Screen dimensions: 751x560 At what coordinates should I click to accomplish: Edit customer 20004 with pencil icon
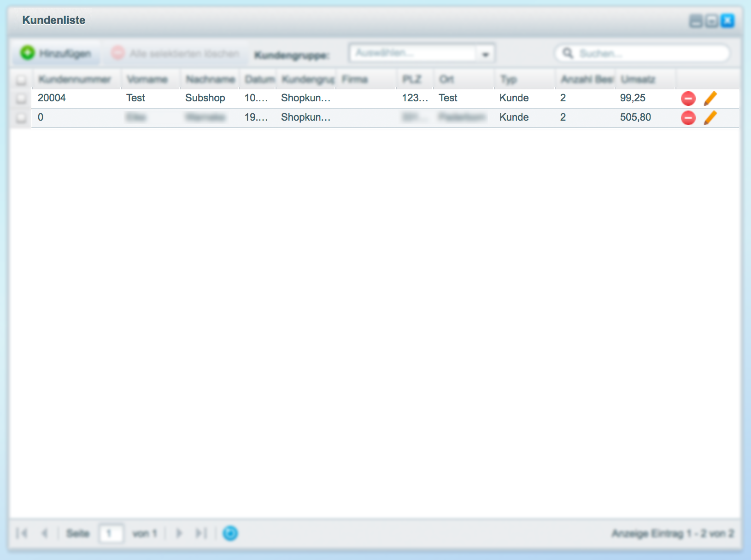(x=710, y=98)
